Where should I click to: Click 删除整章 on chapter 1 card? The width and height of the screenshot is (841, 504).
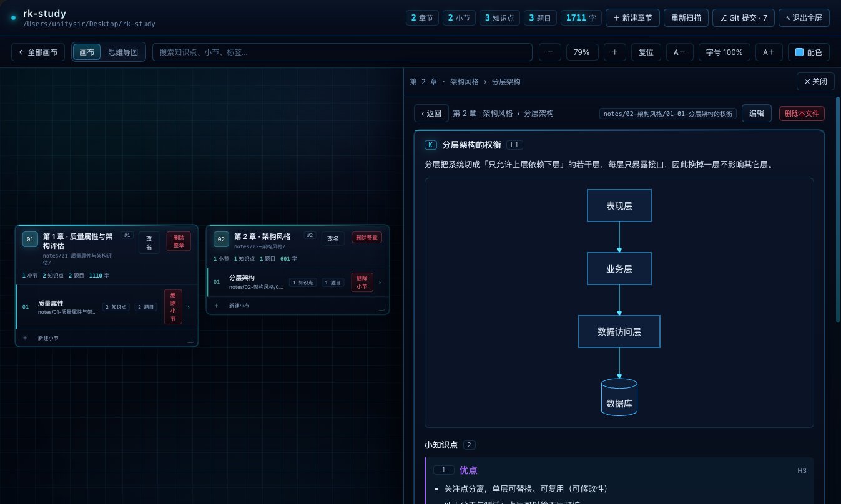[x=179, y=241]
